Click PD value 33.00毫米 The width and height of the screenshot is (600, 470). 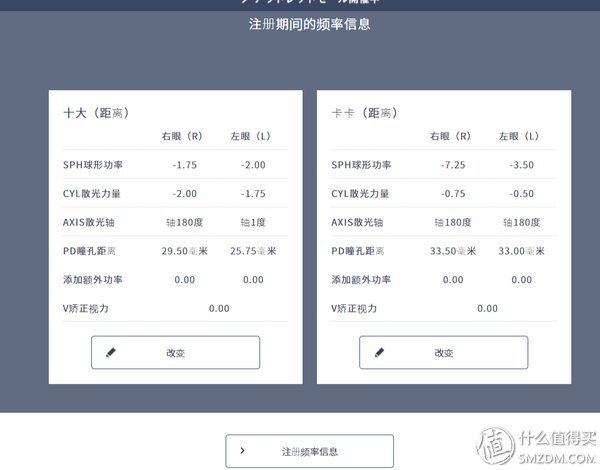pos(522,251)
